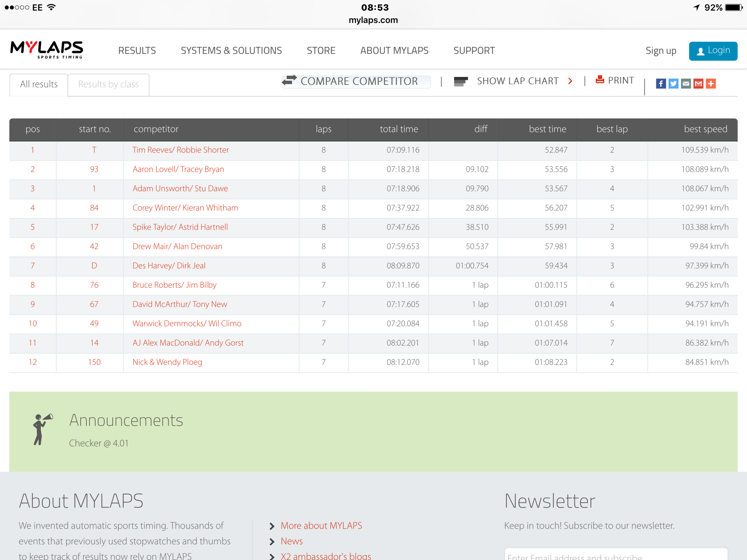Viewport: 747px width, 560px height.
Task: Open Tim Reeves/ Robbie Shorter competitor link
Action: pos(181,150)
